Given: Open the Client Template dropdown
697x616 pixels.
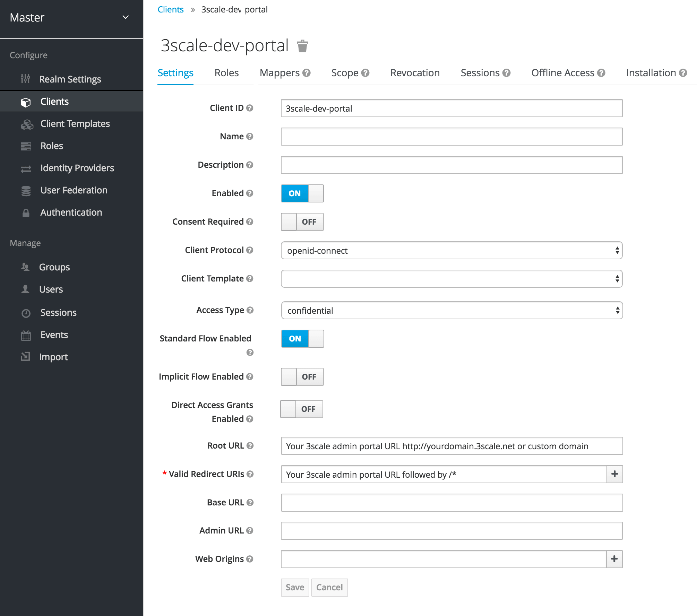Looking at the screenshot, I should (x=451, y=279).
